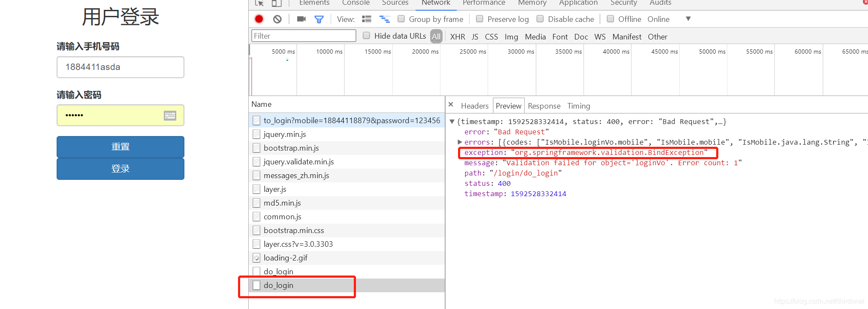The image size is (868, 309).
Task: Click the file icon beside jquery.min.js
Action: coord(256,134)
